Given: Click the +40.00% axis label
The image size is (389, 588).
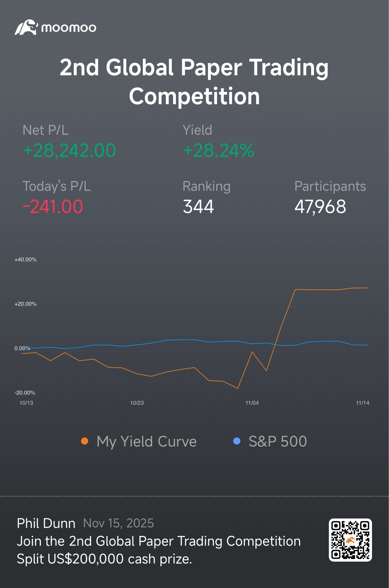Looking at the screenshot, I should (25, 260).
